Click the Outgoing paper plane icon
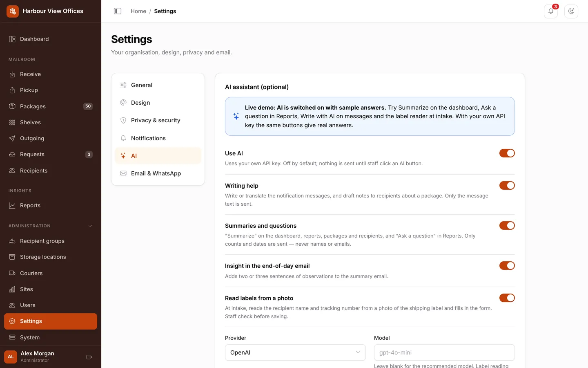 click(12, 138)
